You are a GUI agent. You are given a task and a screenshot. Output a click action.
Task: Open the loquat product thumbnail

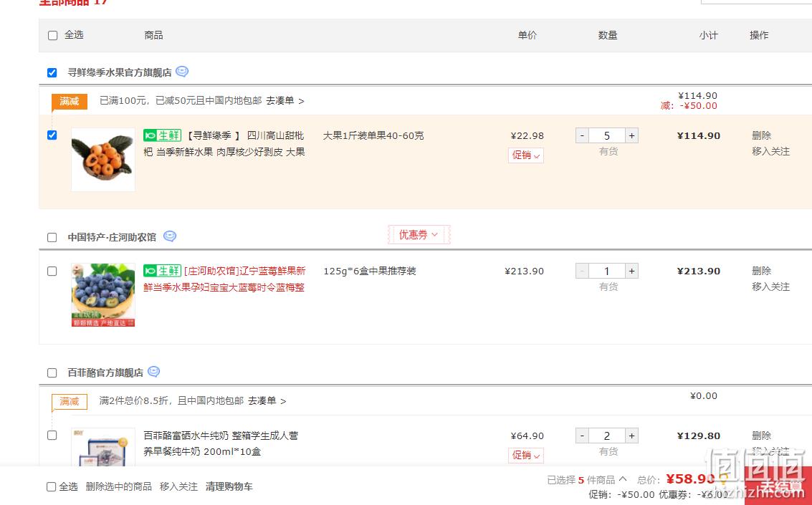[103, 159]
